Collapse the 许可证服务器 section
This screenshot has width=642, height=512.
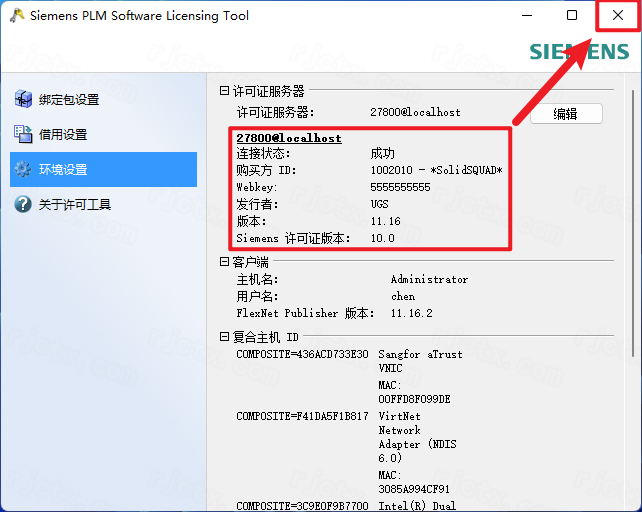pyautogui.click(x=224, y=91)
